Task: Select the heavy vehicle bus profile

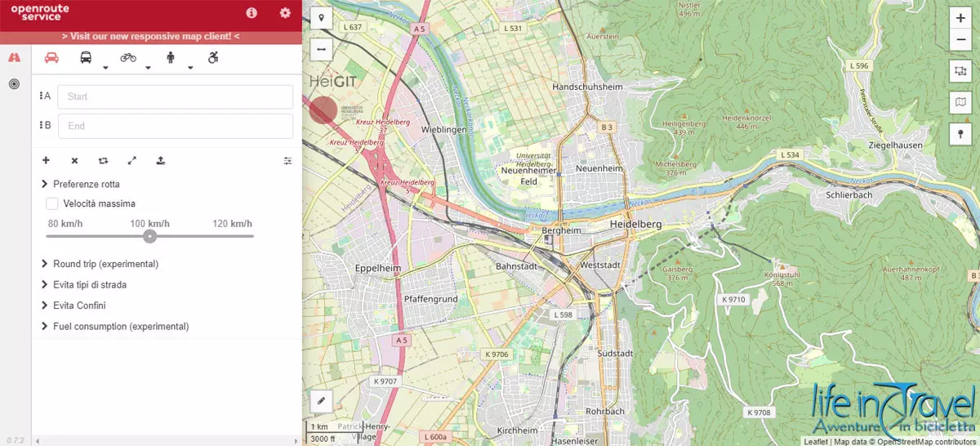Action: coord(86,58)
